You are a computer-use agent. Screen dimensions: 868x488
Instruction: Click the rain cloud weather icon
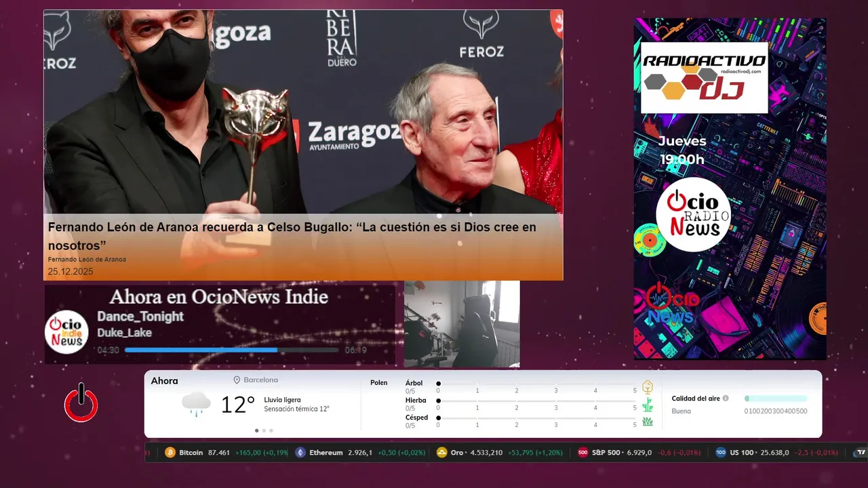pos(196,404)
